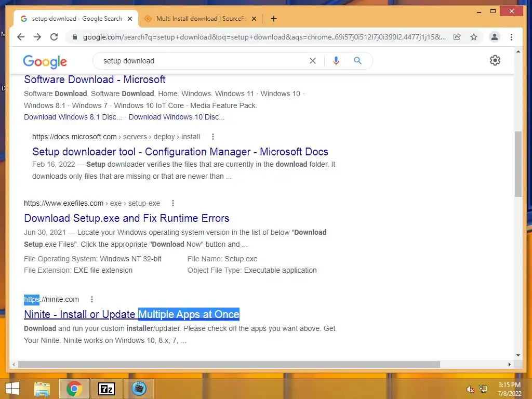Open the Chrome profile menu

coord(495,37)
